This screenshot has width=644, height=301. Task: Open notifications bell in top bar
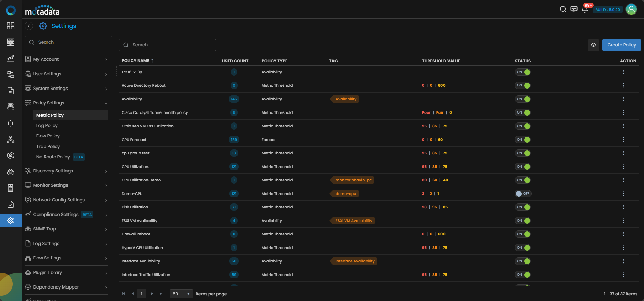point(585,9)
